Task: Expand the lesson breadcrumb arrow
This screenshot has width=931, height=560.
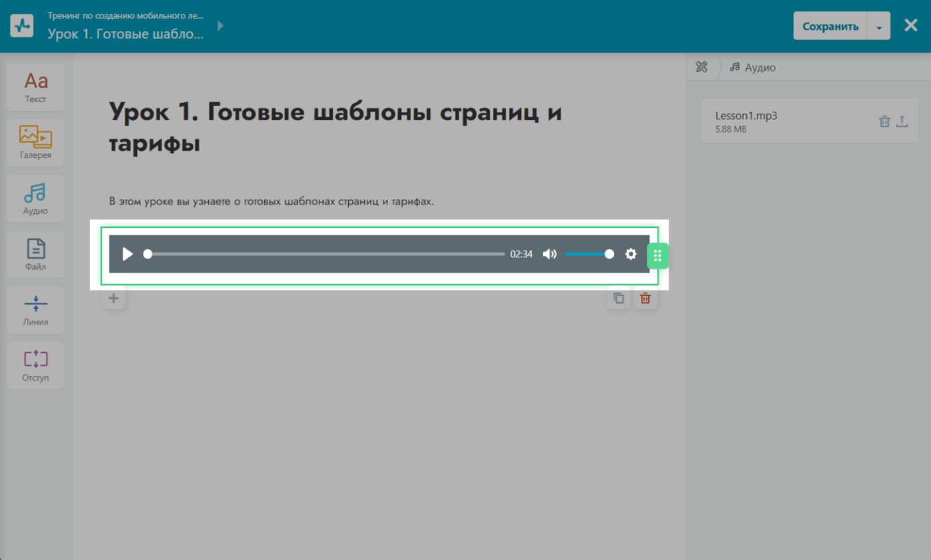Action: pos(221,26)
